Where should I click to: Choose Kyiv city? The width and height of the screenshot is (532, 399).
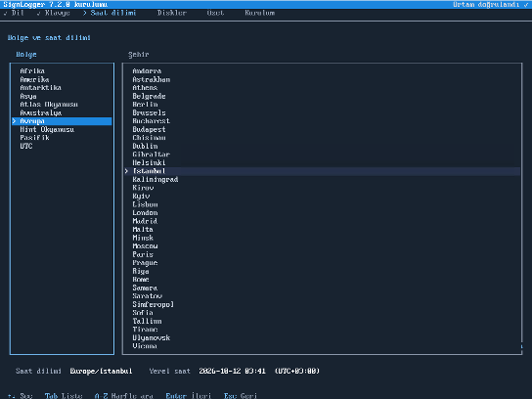coord(323,197)
